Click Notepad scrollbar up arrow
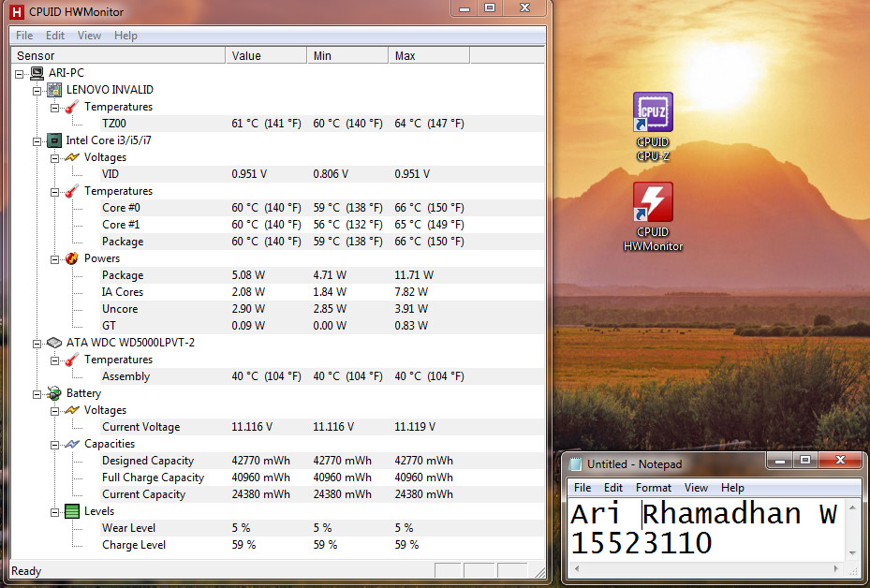The image size is (870, 588). coord(853,507)
